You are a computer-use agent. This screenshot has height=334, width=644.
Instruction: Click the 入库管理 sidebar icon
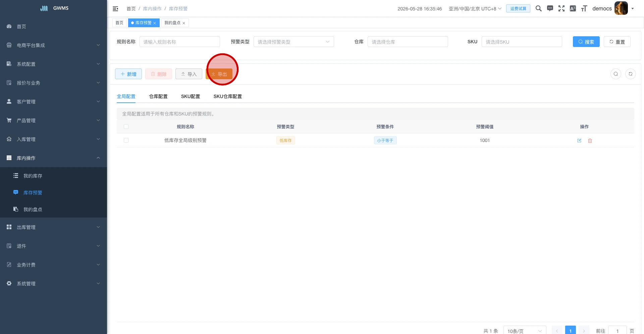point(9,139)
